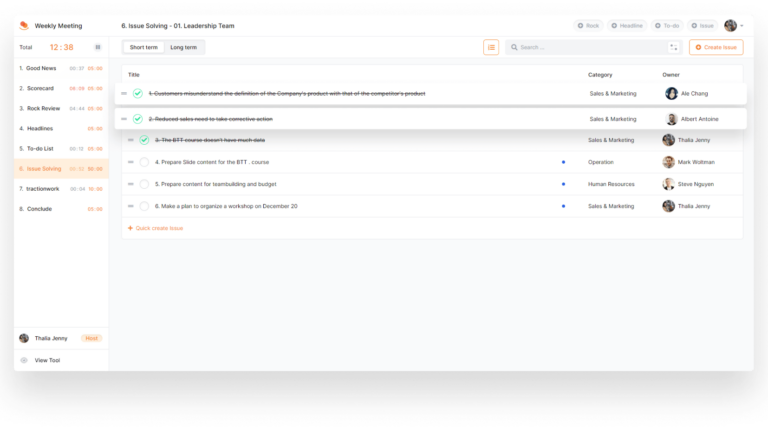Click the orange list view icon
Image resolution: width=768 pixels, height=430 pixels.
coord(491,47)
